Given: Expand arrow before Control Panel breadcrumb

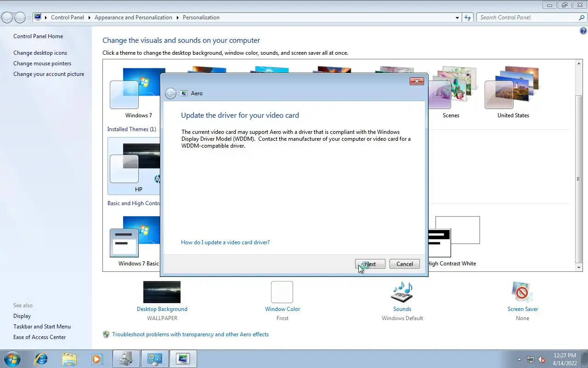Looking at the screenshot, I should pyautogui.click(x=46, y=17).
